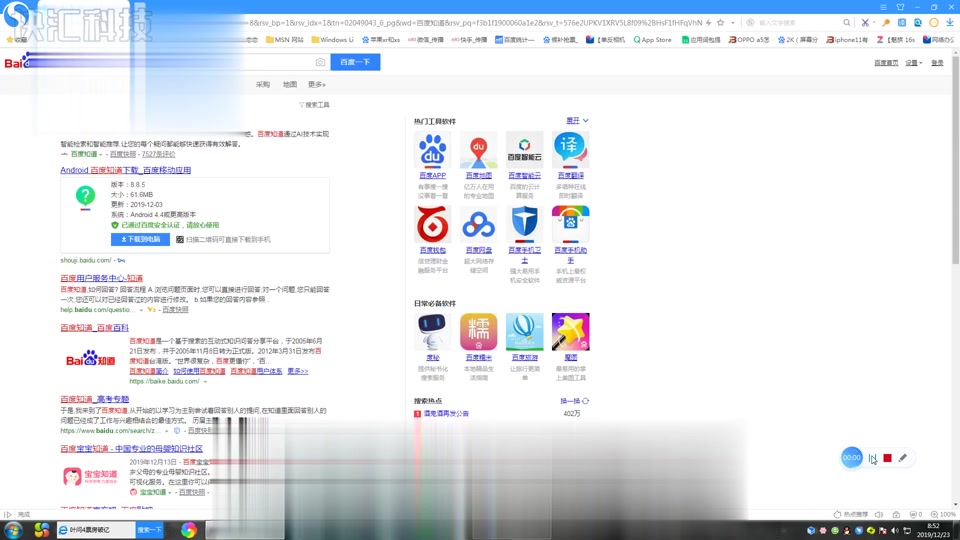Open the iphone11有 bookmark
The image size is (960, 540).
847,40
